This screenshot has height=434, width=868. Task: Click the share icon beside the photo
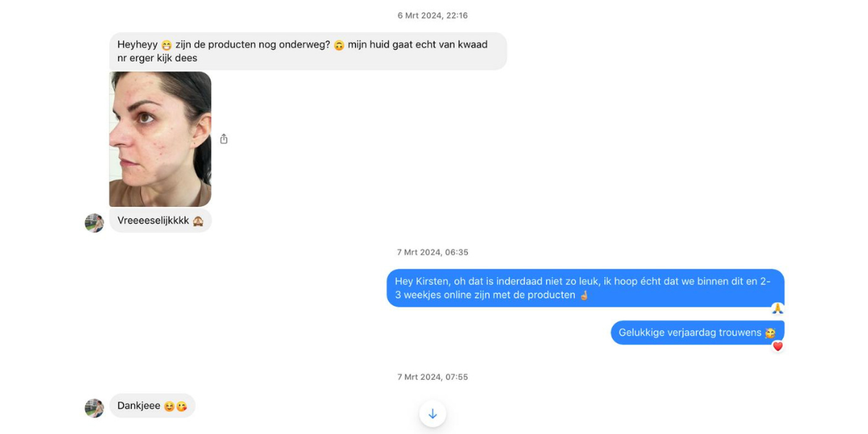tap(224, 139)
